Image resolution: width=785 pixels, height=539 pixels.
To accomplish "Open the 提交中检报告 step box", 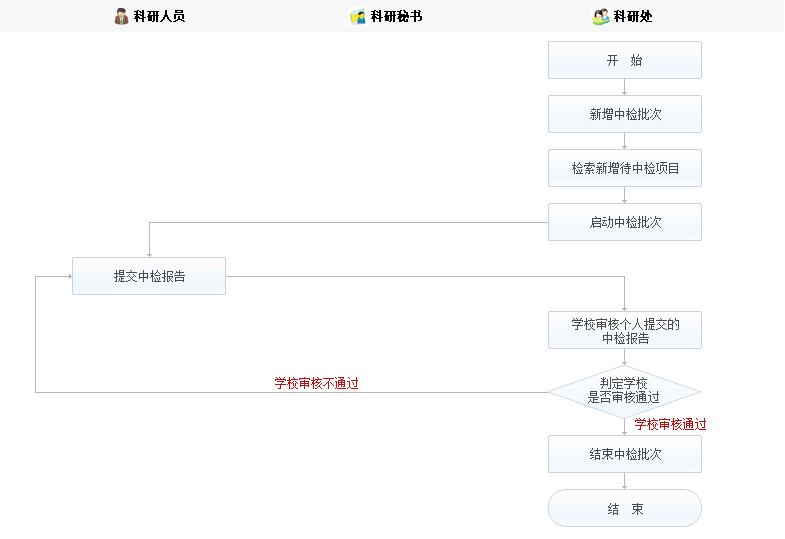I will click(x=149, y=276).
